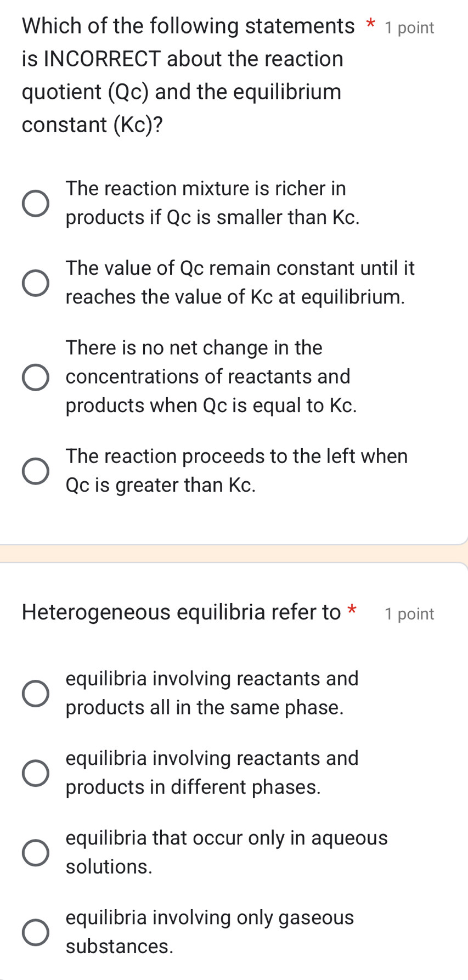Screen dimensions: 468x980
Task: Select "equilibria involving only gaseous substances"
Action: 35,932
